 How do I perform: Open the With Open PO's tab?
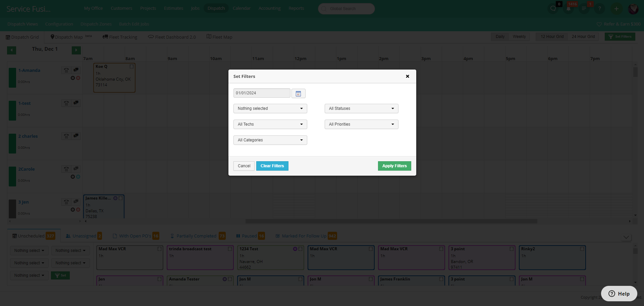click(x=136, y=236)
